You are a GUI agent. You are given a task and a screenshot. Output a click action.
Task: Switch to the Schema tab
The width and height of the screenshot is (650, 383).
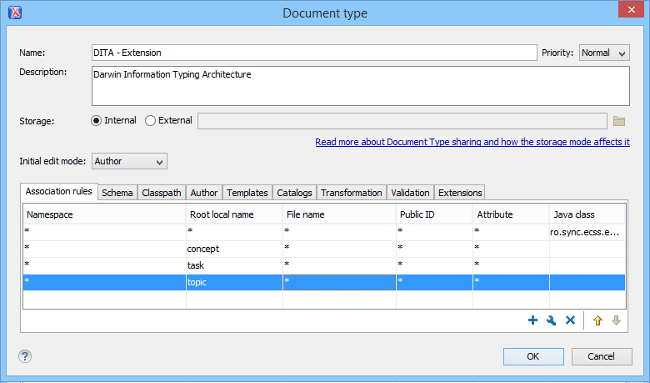(117, 193)
